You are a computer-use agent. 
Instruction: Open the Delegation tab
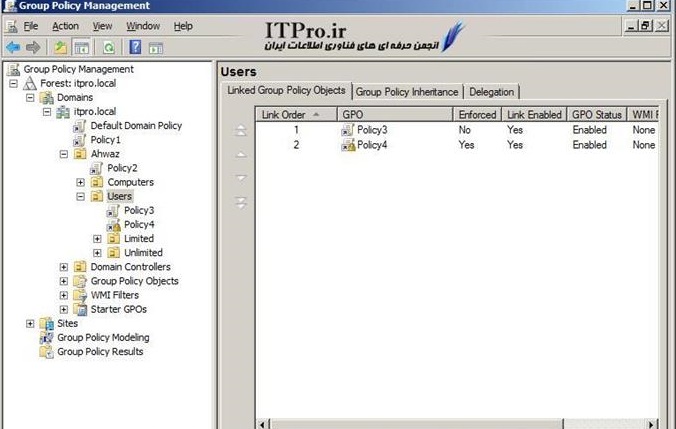coord(491,92)
